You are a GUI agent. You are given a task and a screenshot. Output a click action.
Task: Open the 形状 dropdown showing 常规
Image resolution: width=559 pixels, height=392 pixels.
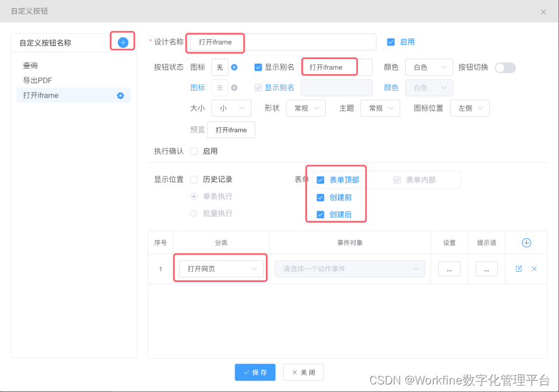pos(306,108)
